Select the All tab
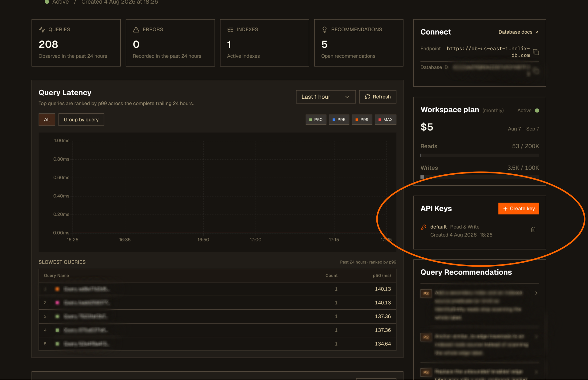Image resolution: width=588 pixels, height=380 pixels. 47,120
